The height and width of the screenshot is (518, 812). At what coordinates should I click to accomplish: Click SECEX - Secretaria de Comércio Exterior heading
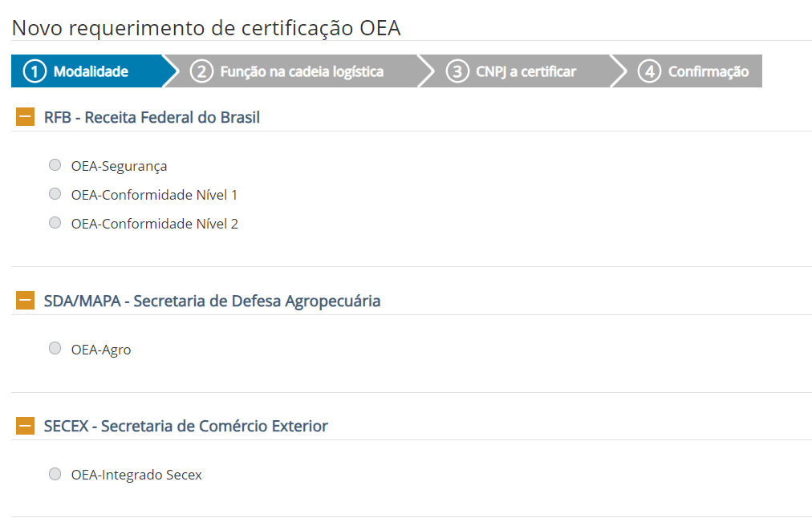pos(185,427)
